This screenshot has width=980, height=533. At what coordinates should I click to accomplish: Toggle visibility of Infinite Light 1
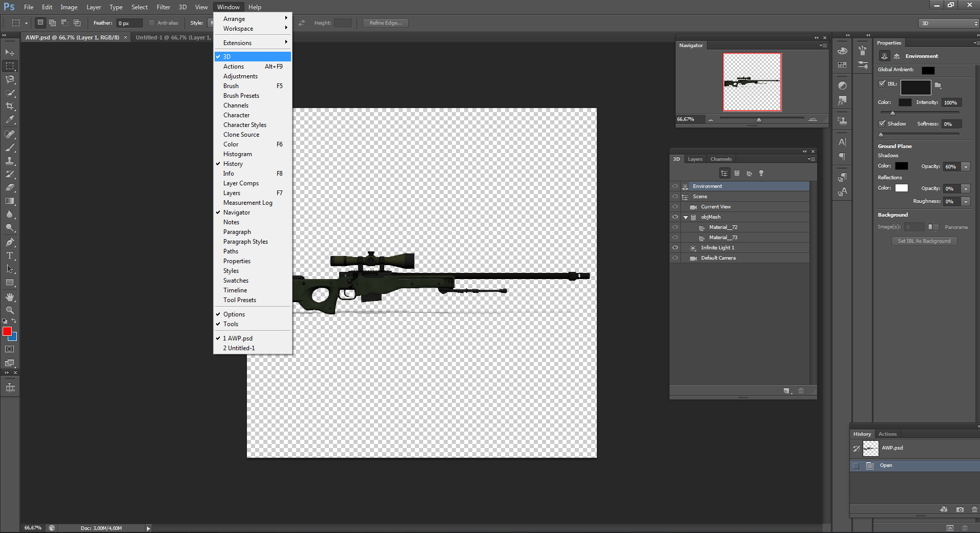tap(675, 248)
